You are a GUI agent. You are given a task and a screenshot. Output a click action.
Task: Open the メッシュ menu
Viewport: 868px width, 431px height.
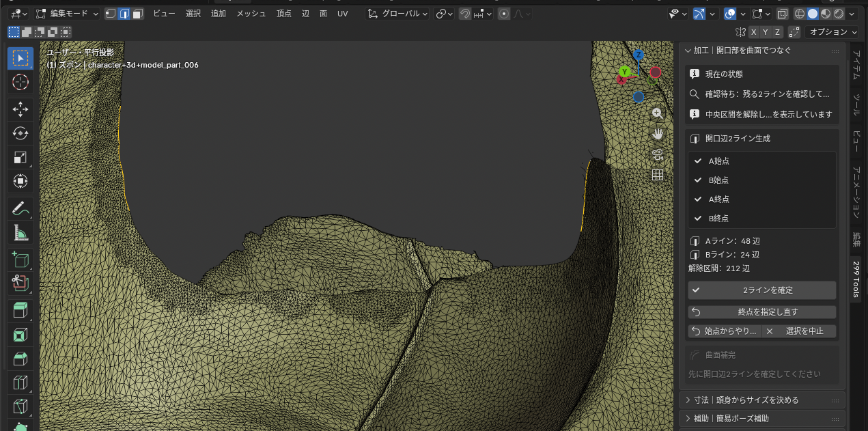pyautogui.click(x=251, y=14)
